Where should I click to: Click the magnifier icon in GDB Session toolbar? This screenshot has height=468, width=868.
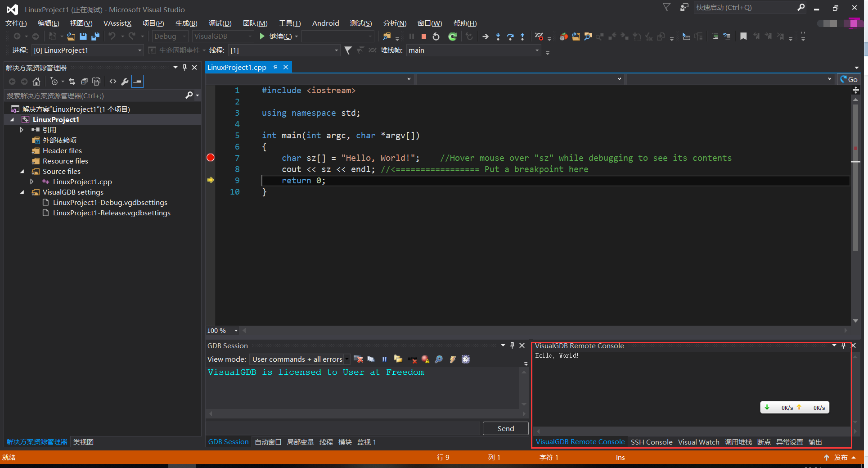(439, 359)
